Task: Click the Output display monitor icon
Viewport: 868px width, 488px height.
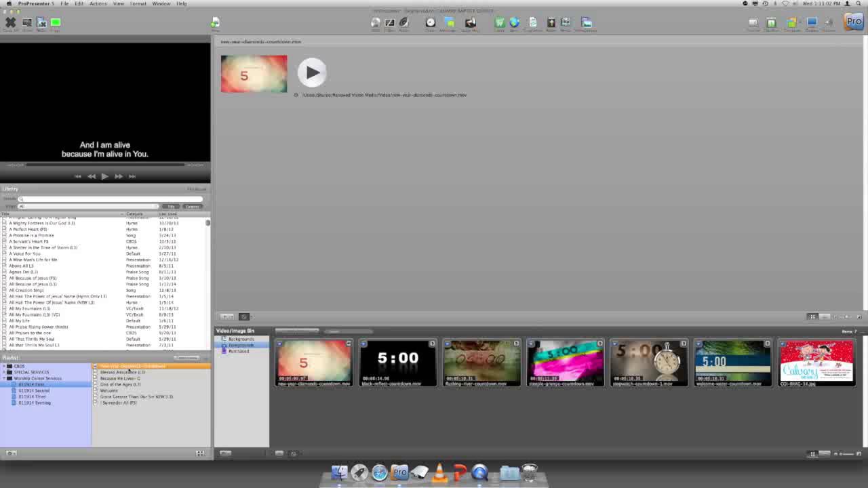Action: click(812, 22)
